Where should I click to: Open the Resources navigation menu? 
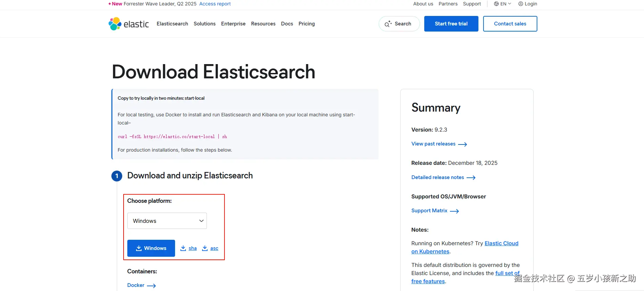tap(263, 24)
